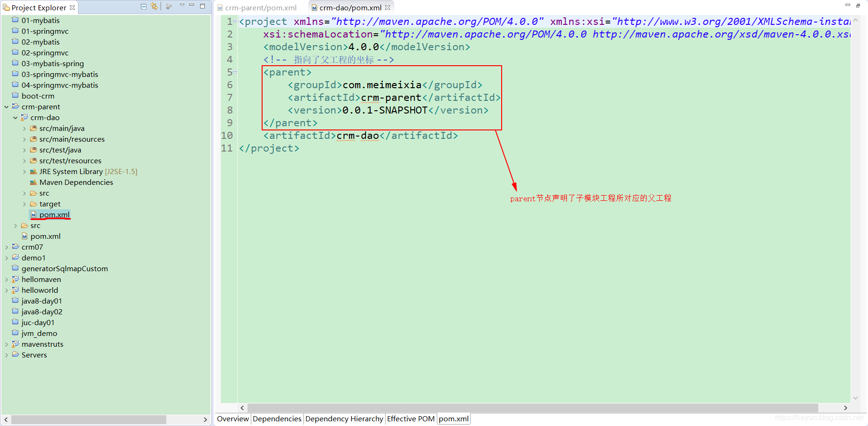Viewport: 868px width, 426px height.
Task: Select the src folder under crm-parent
Action: click(x=35, y=226)
